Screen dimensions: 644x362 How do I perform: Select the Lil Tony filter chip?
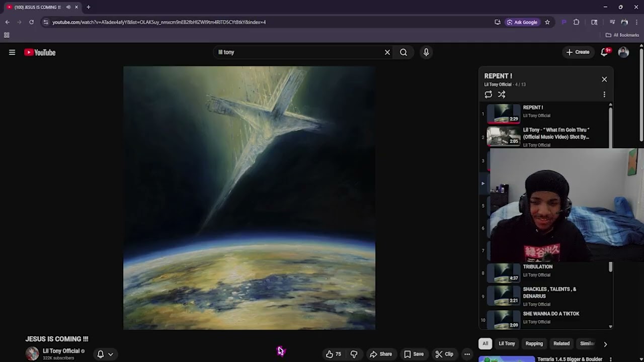(507, 344)
